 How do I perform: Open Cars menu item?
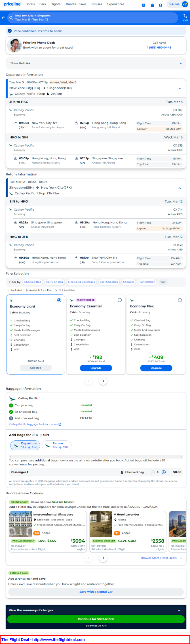click(43, 4)
